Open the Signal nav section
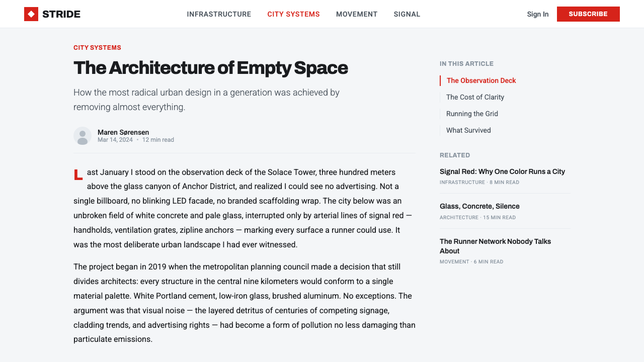Viewport: 644px width, 362px height. pyautogui.click(x=407, y=14)
